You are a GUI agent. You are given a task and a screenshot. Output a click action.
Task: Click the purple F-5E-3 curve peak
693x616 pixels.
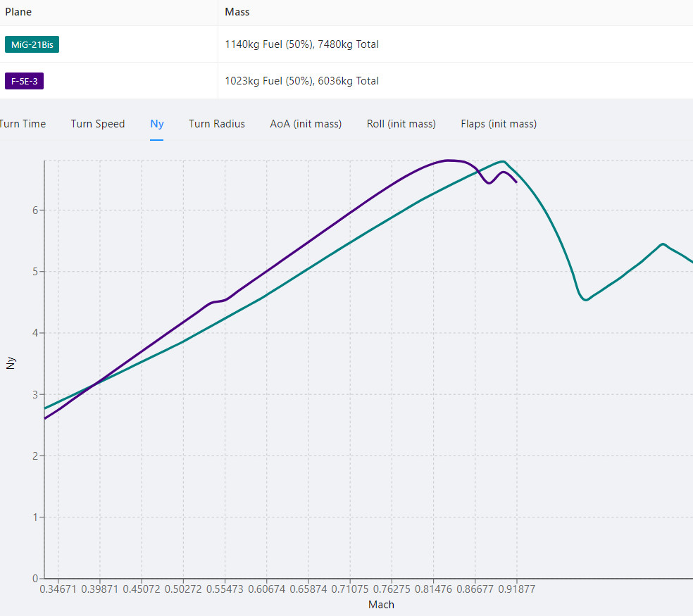[x=449, y=161]
